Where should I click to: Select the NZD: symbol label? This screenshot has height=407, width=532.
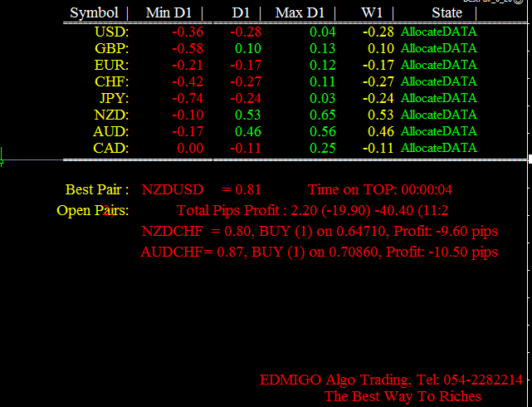(111, 115)
